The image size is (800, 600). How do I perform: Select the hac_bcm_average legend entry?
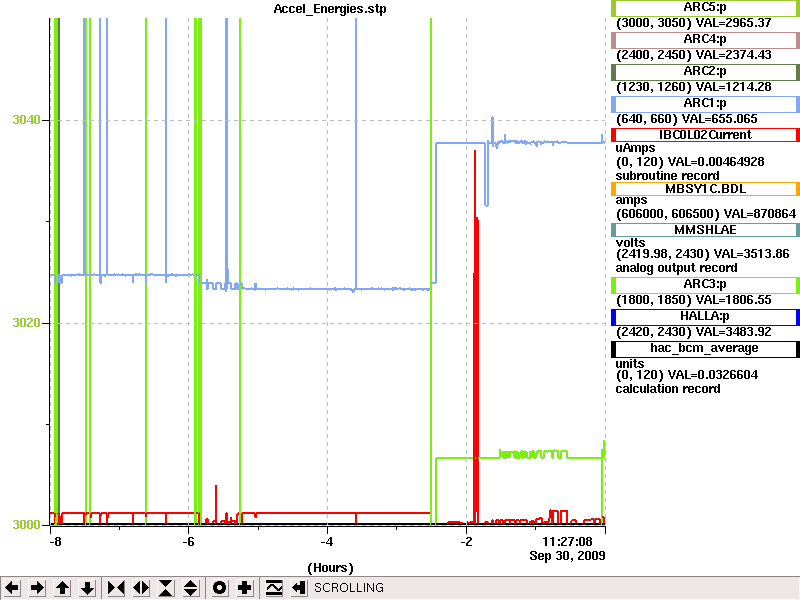click(x=705, y=348)
